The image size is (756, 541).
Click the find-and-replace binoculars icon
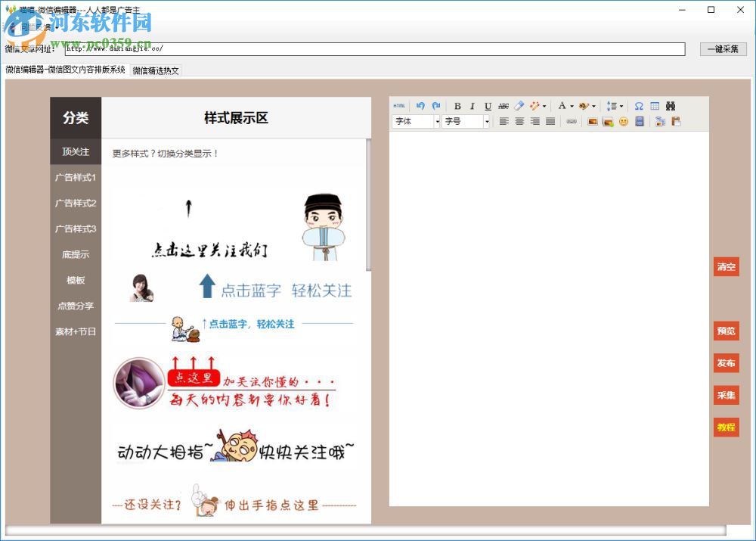click(x=671, y=105)
